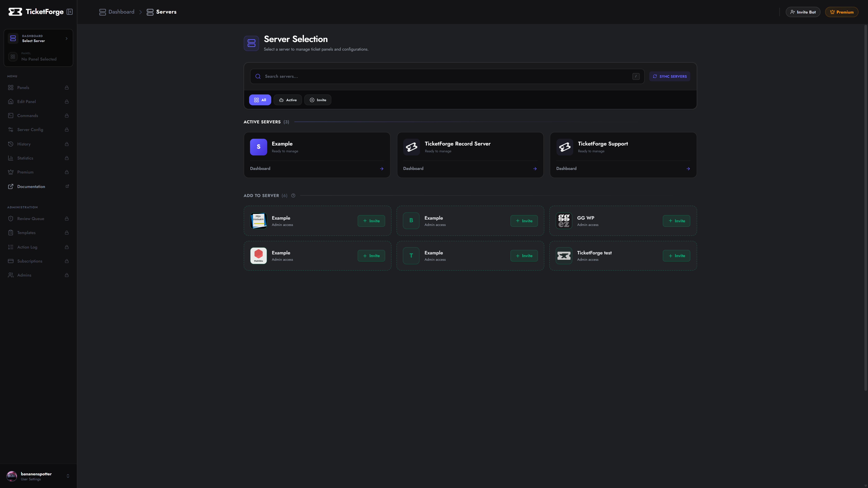Screen dimensions: 868x488
Task: Click the Action Log list icon
Action: (11, 247)
